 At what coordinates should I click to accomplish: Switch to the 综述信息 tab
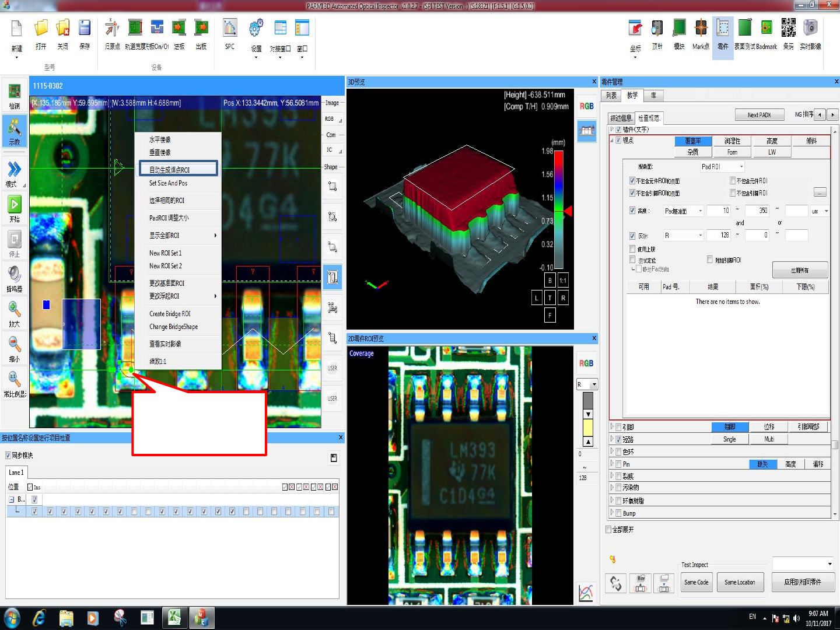point(621,118)
